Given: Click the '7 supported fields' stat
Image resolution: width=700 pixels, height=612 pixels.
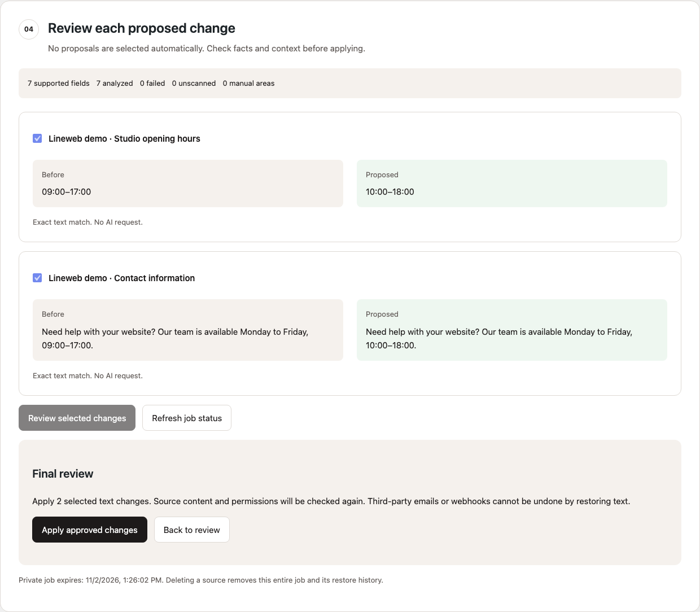Looking at the screenshot, I should 59,83.
